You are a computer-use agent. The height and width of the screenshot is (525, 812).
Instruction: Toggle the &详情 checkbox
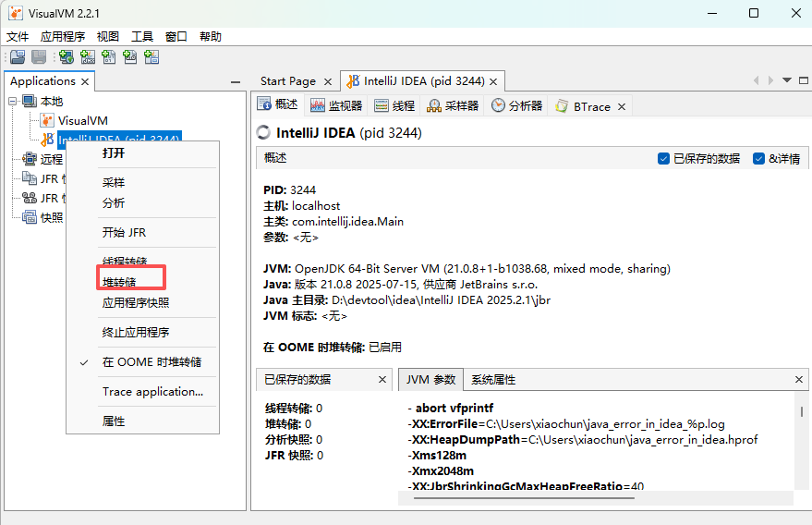click(x=758, y=159)
